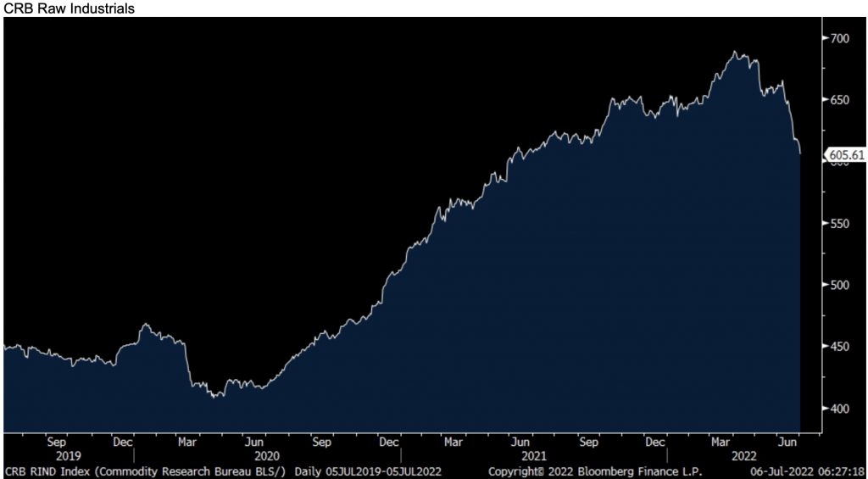Click the 400 price axis label
868x479 pixels.
pos(842,409)
